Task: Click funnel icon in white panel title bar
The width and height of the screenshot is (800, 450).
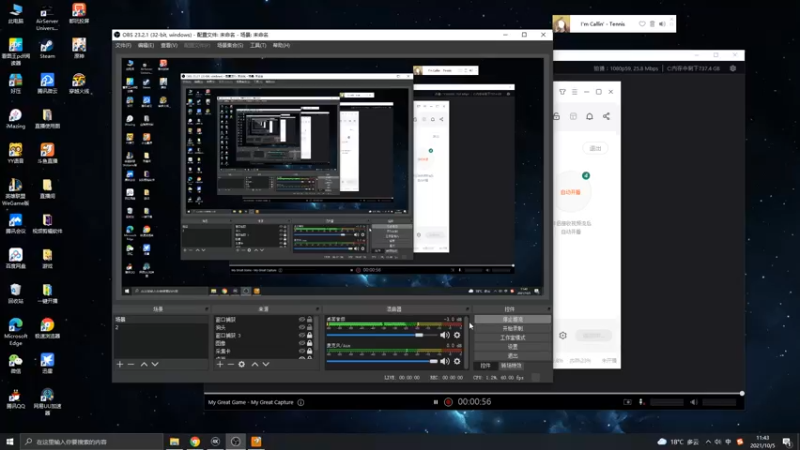Action: (562, 92)
